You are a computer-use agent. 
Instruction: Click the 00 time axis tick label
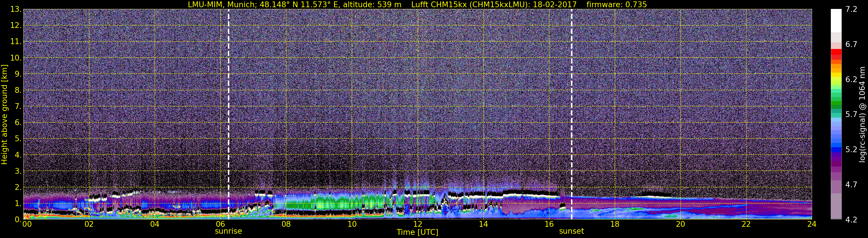27,224
